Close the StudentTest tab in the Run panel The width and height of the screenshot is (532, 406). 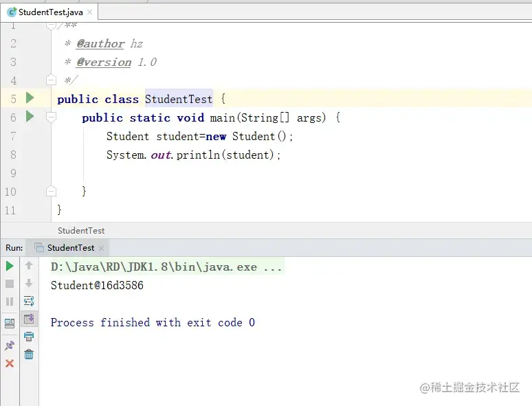tap(101, 248)
